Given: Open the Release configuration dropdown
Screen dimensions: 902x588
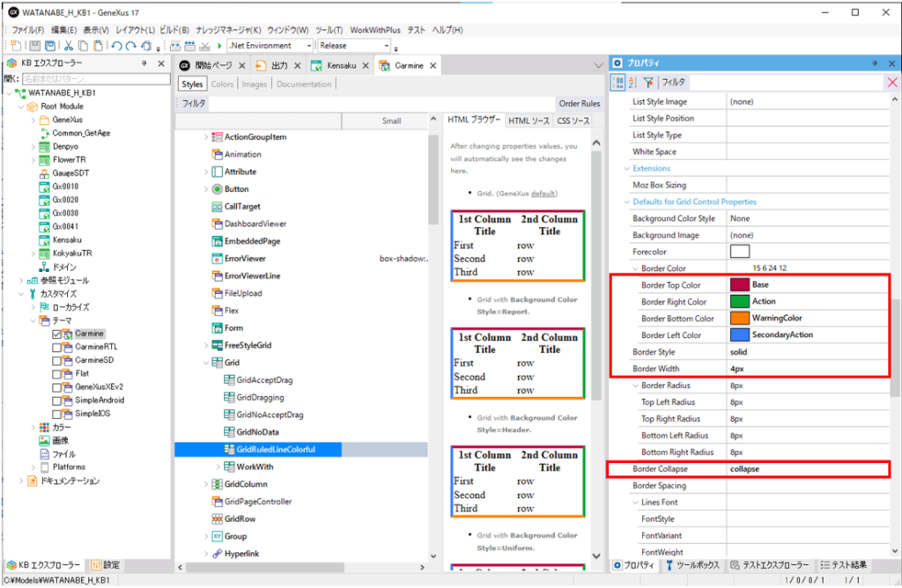Looking at the screenshot, I should [387, 46].
